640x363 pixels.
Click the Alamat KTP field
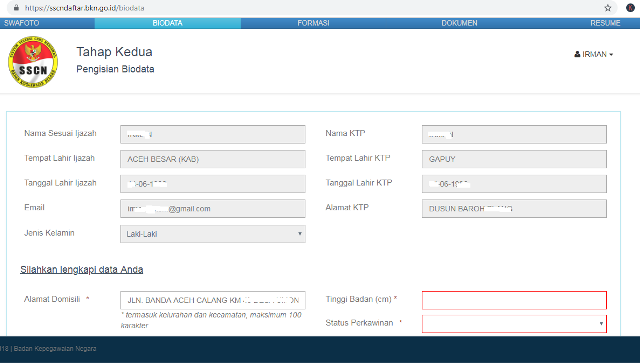tap(514, 209)
